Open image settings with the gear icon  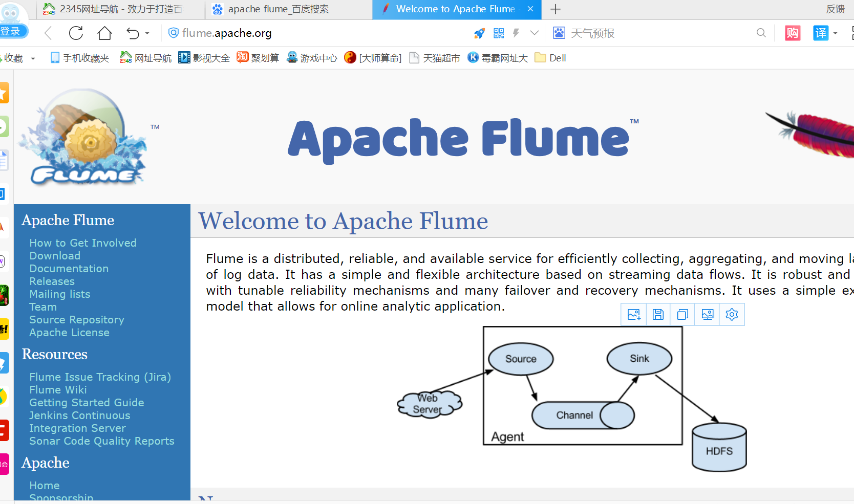pos(732,314)
